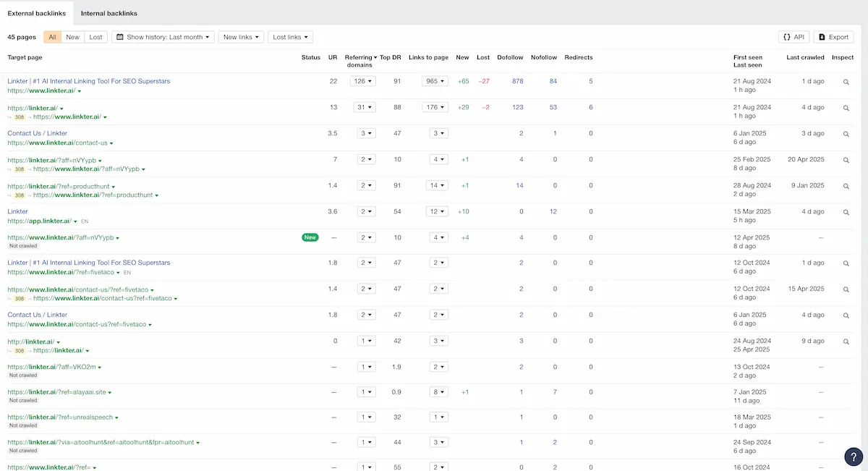Expand links to page 14 dropdown

pos(438,186)
